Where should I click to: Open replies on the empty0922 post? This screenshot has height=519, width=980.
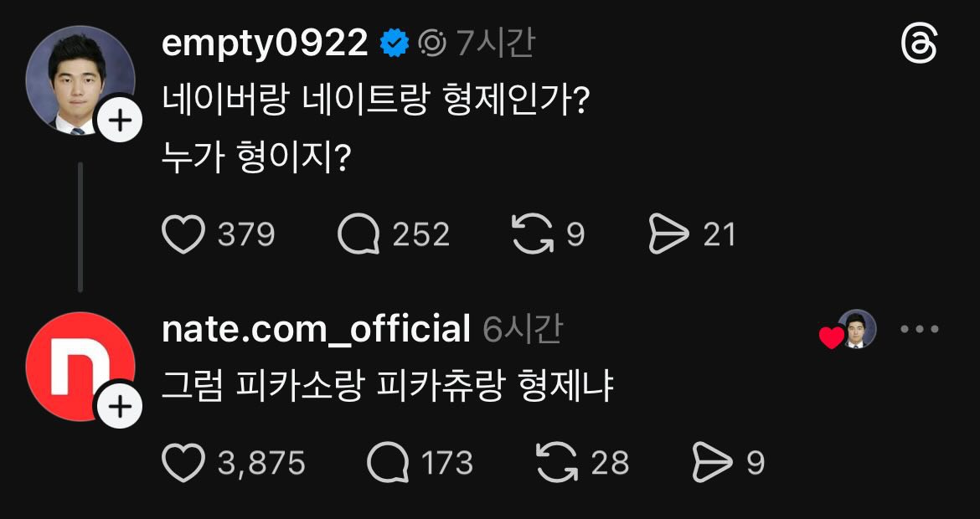(358, 235)
